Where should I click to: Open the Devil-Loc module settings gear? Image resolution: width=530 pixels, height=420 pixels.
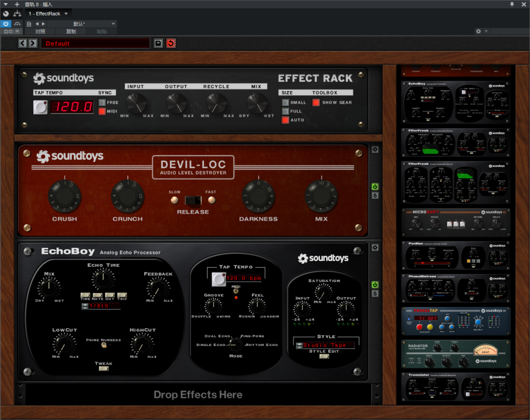375,150
